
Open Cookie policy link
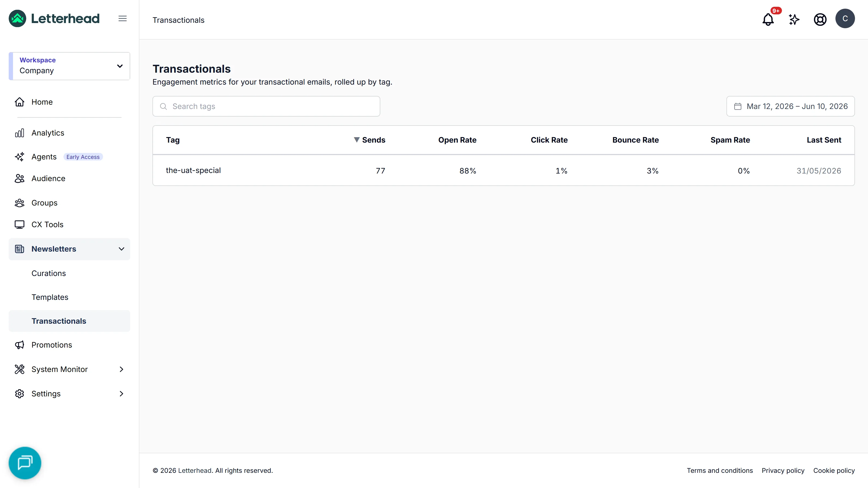(834, 471)
